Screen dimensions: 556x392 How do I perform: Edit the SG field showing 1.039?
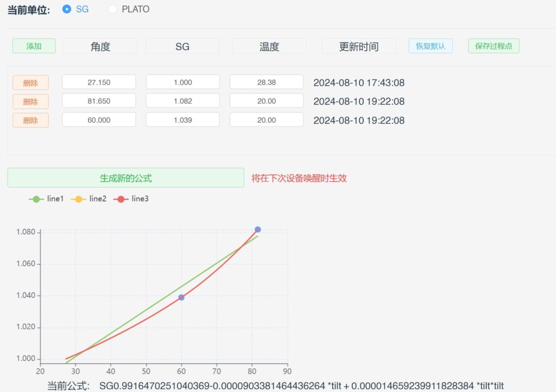(x=182, y=120)
